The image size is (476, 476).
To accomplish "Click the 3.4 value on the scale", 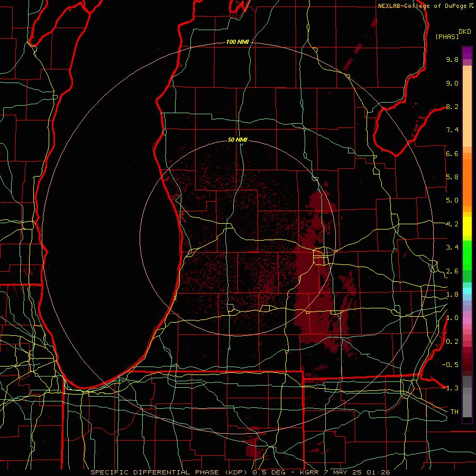I will click(x=452, y=248).
